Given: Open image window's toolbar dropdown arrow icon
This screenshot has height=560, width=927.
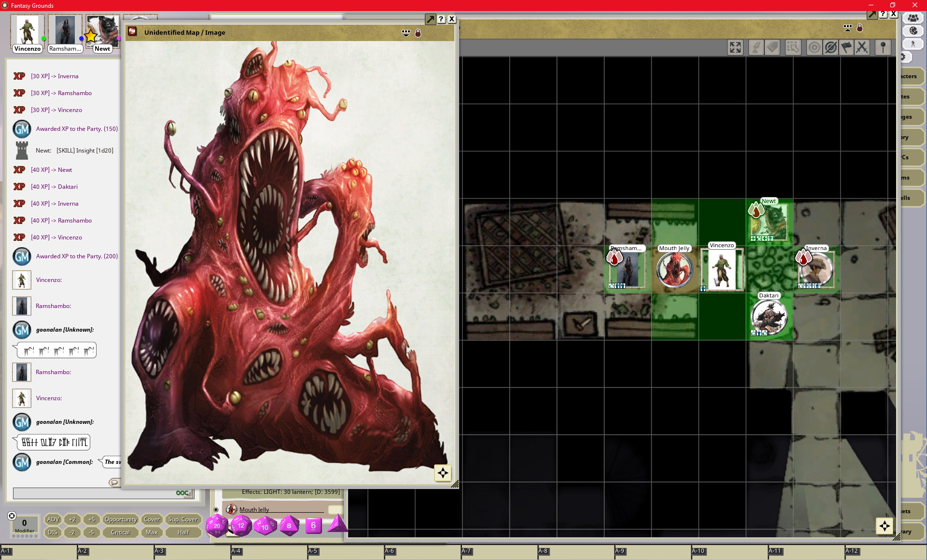Looking at the screenshot, I should [x=406, y=33].
